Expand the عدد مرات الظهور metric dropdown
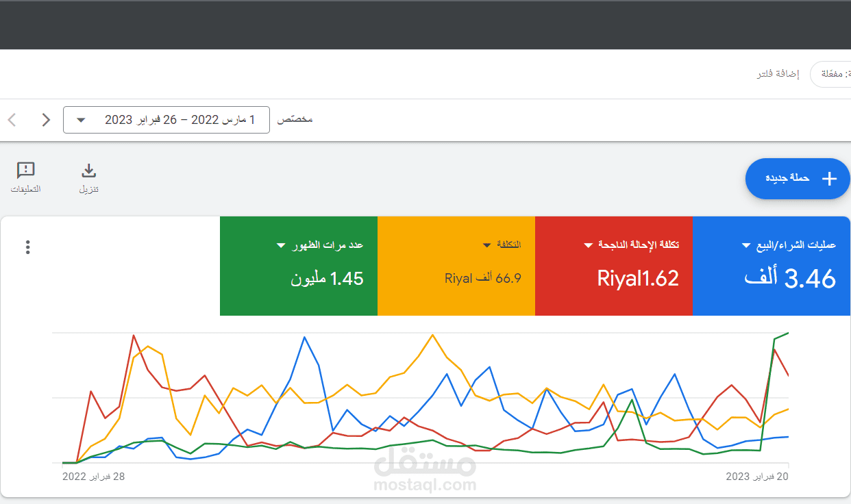Viewport: 851px width, 504px height. tap(280, 245)
